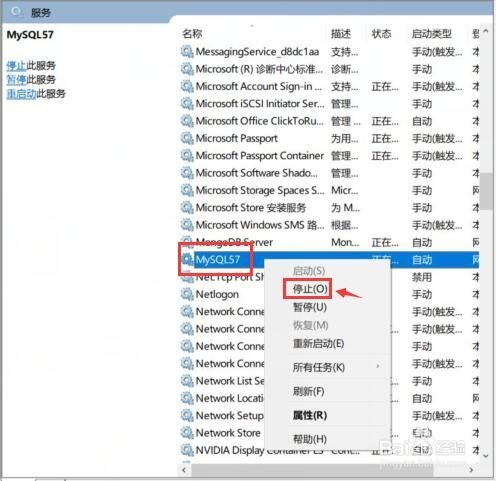Viewport: 496px width, 481px height.
Task: Select the Netlogon service name
Action: (x=217, y=294)
